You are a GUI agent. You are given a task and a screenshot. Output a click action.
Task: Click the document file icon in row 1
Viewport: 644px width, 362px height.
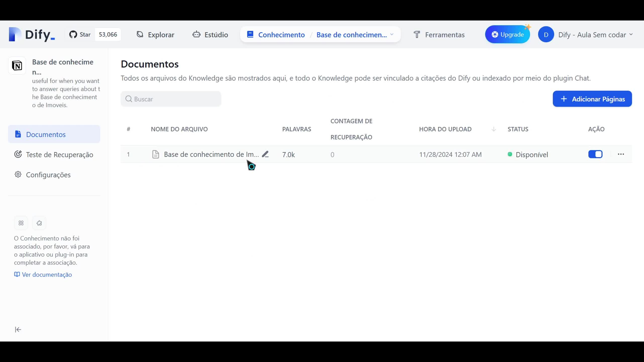[x=155, y=154]
